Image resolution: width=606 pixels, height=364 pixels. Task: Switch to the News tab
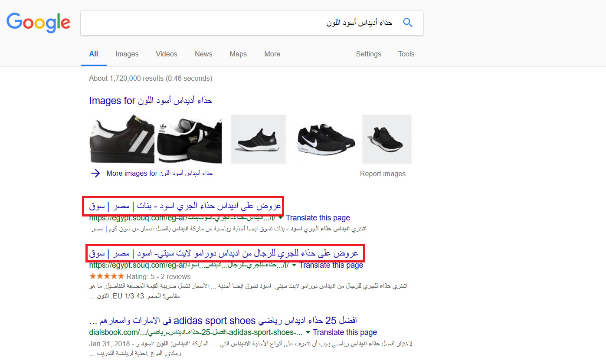click(203, 54)
